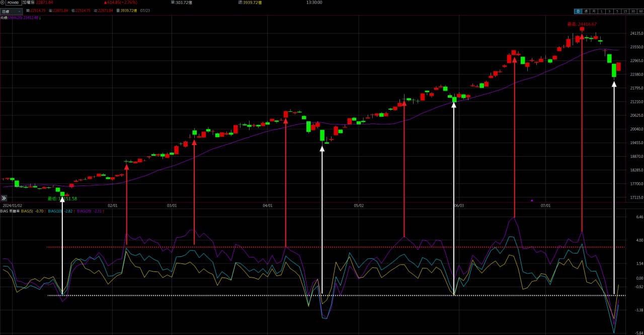Switch to the daily (日) timeframe tab

coord(578,11)
